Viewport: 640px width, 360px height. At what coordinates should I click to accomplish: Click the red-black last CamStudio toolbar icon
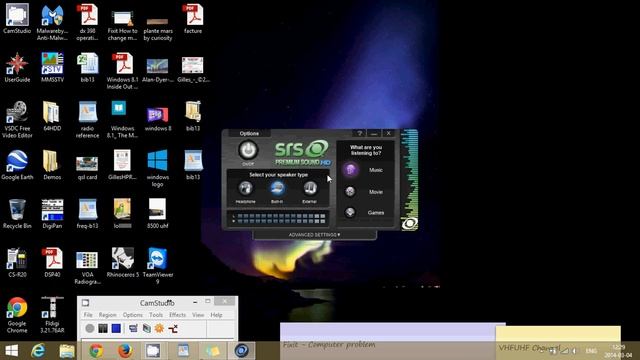pos(173,328)
